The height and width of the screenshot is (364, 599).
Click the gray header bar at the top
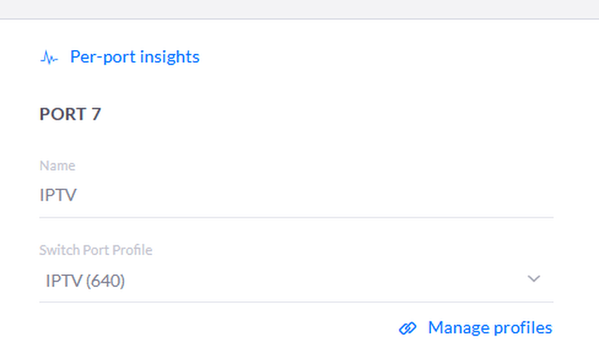click(299, 9)
